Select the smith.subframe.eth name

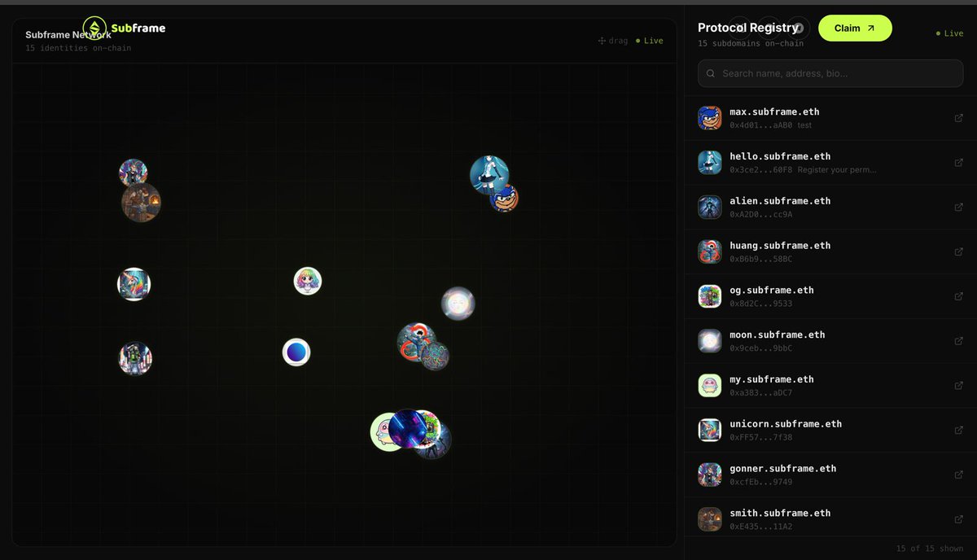(780, 513)
